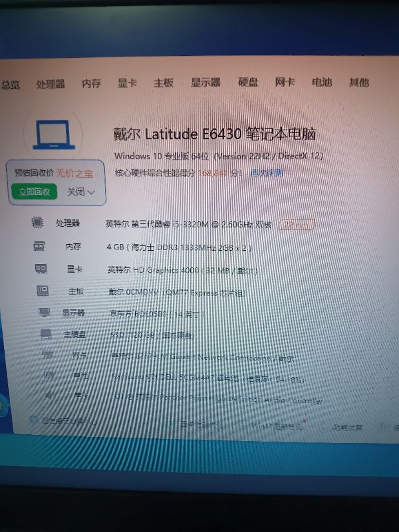This screenshot has width=399, height=532.
Task: Select the i5-3320M processor description text
Action: [x=188, y=224]
